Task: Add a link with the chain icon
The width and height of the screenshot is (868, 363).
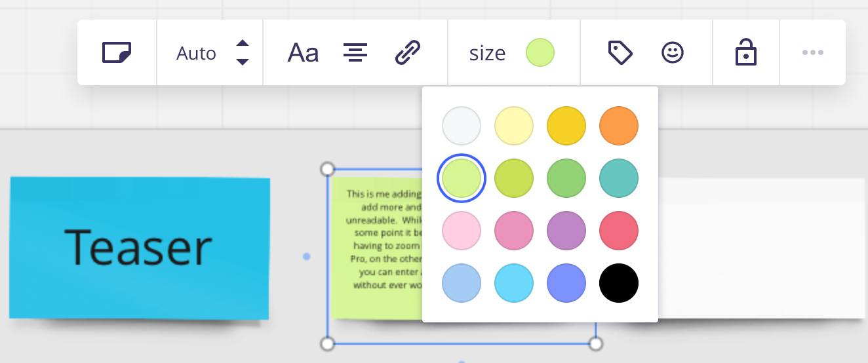Action: (x=408, y=52)
